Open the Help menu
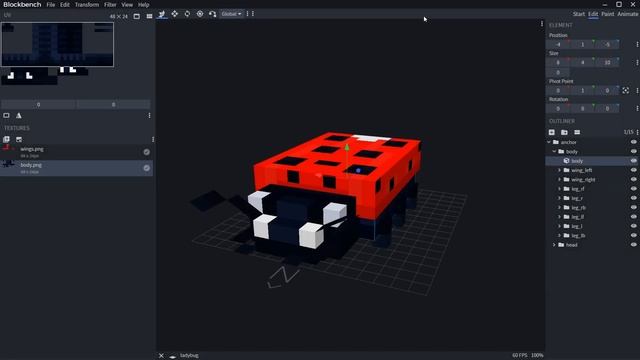The width and height of the screenshot is (640, 360). [x=144, y=5]
